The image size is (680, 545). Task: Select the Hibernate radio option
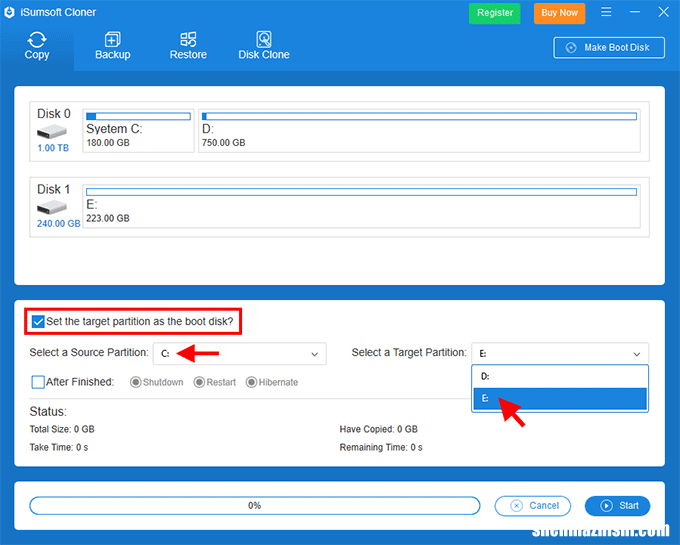pos(252,382)
